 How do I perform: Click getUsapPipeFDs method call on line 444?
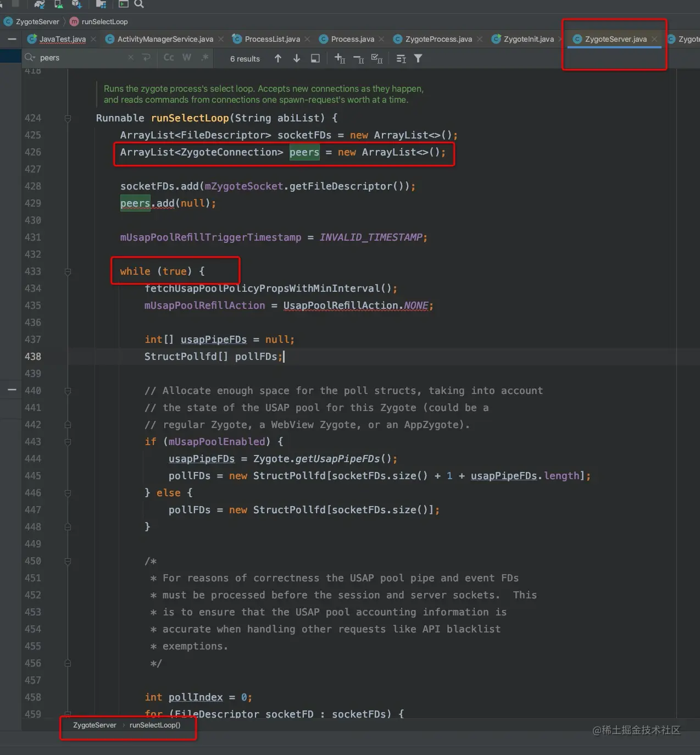(337, 459)
